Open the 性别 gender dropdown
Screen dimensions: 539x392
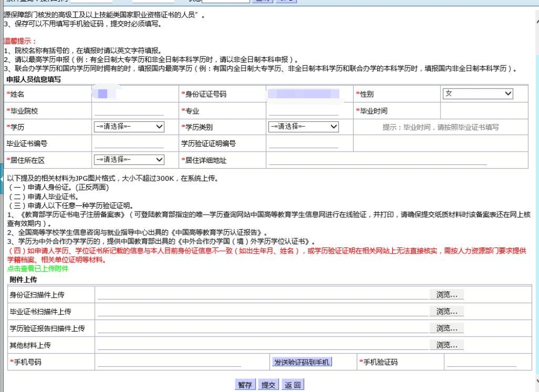click(478, 93)
